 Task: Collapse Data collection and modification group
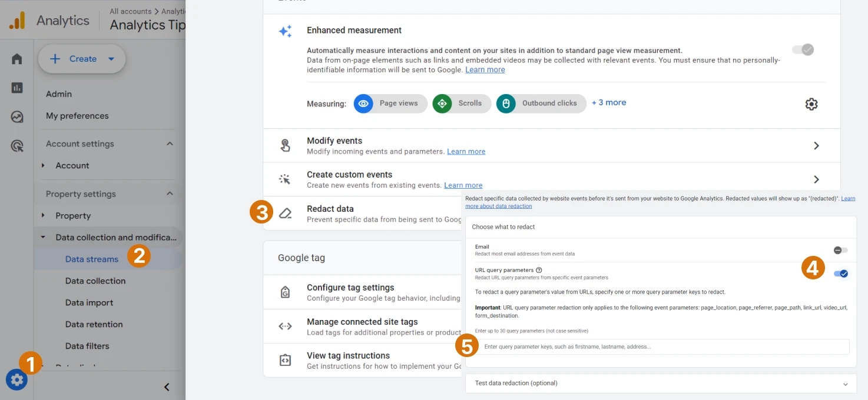coord(43,238)
